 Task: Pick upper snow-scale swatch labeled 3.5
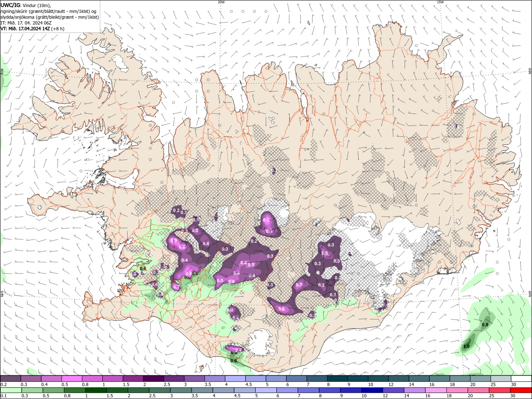[x=214, y=379]
